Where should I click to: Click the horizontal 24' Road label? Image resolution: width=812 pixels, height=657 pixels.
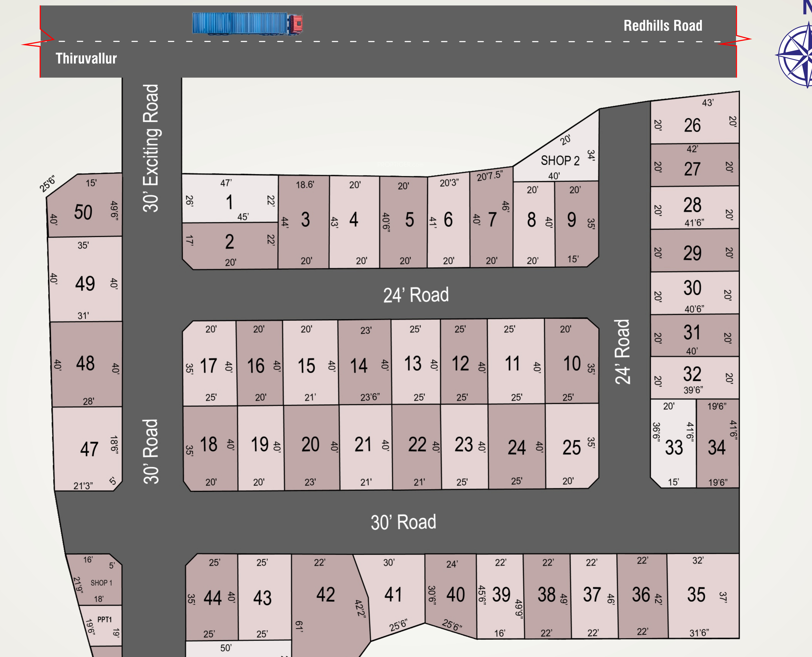coord(416,295)
